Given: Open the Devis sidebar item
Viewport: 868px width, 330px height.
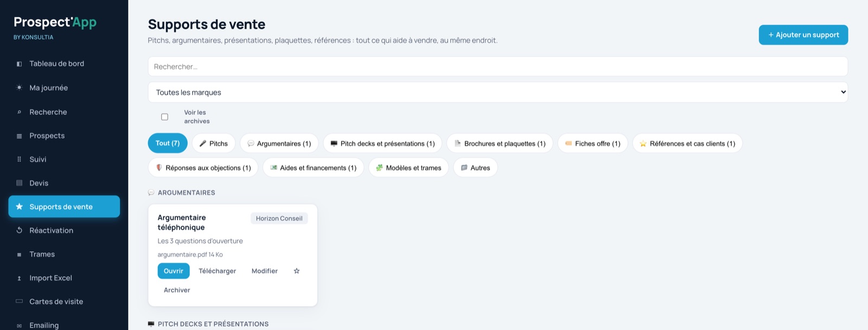Looking at the screenshot, I should (64, 183).
